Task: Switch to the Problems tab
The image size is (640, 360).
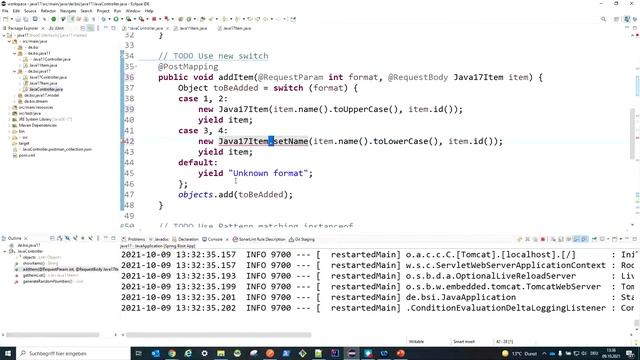Action: click(134, 239)
